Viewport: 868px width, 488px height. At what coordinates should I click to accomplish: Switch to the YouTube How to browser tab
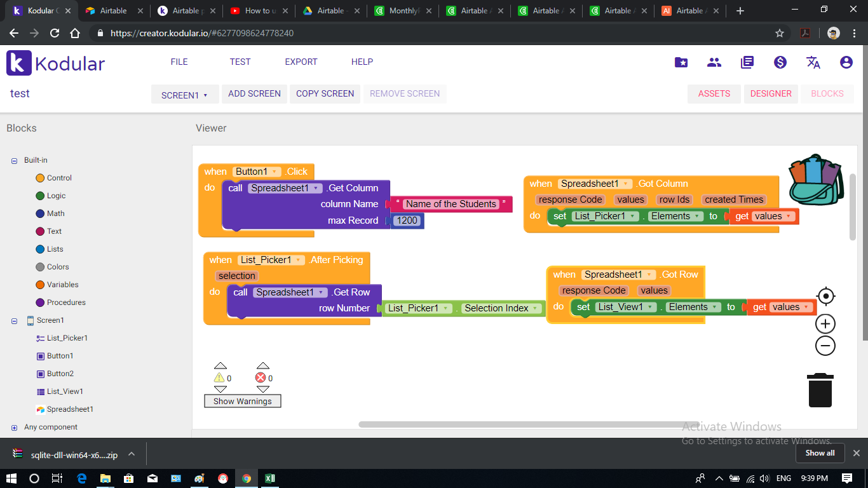point(259,11)
